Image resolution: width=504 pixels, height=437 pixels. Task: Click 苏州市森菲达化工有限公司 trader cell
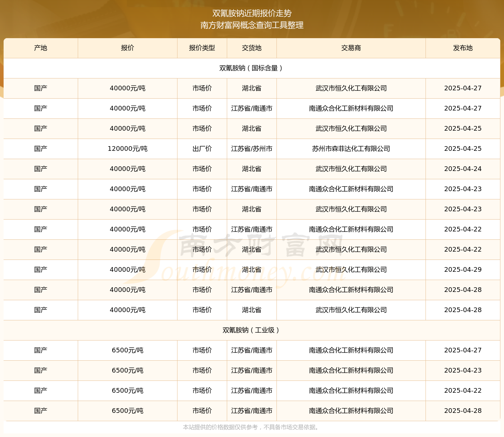click(351, 149)
